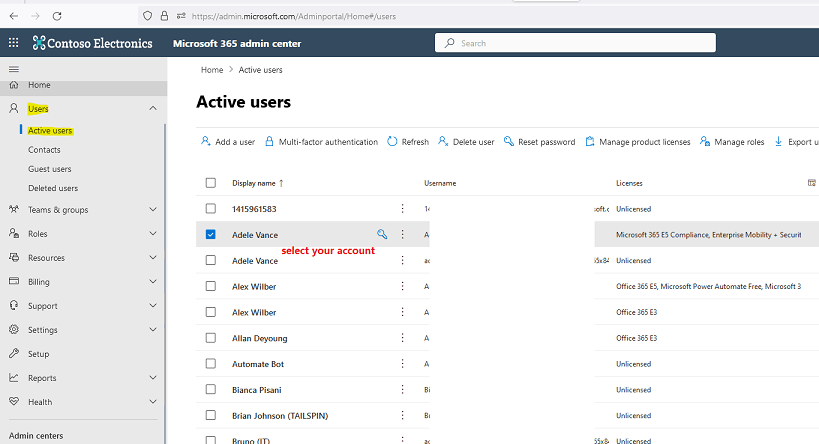Click the key icon in Adele Vance row
The height and width of the screenshot is (444, 819).
[x=382, y=234]
